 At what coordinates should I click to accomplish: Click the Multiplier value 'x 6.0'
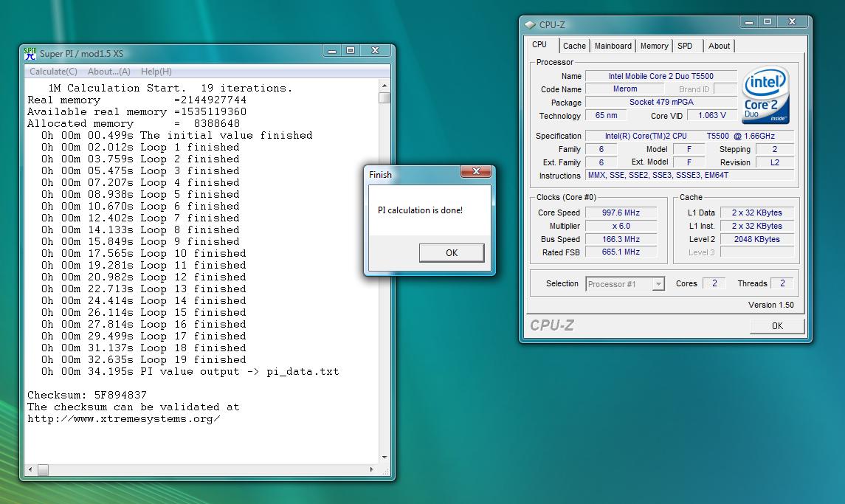(x=621, y=226)
